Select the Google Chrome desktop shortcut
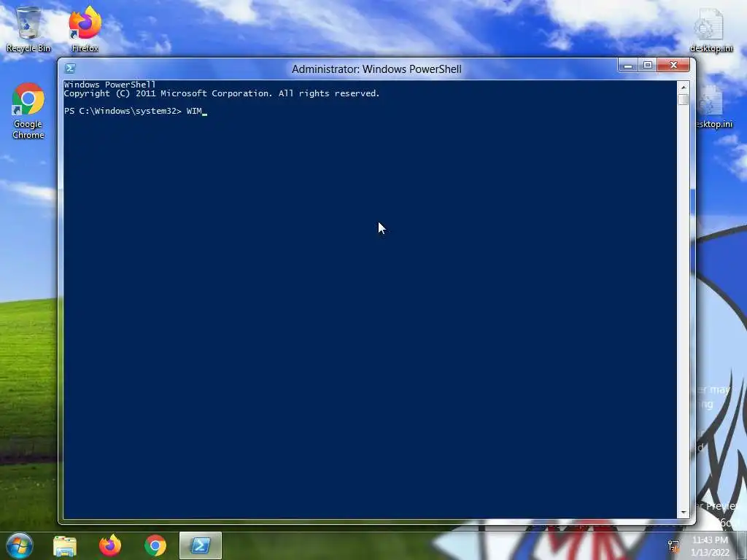 [x=28, y=111]
